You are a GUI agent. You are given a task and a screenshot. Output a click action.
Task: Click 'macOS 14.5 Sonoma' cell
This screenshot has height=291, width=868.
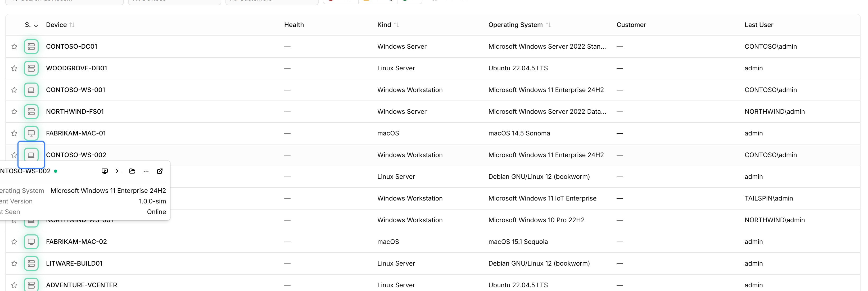519,133
